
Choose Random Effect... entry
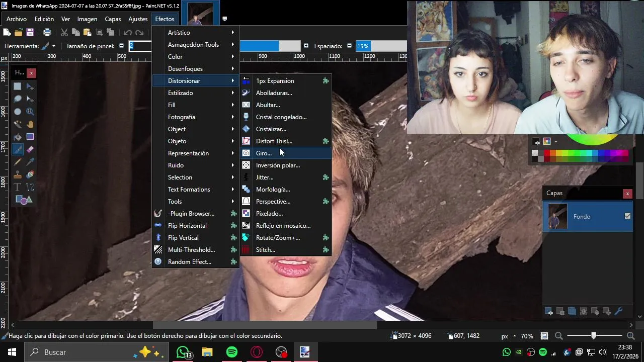[x=196, y=262]
